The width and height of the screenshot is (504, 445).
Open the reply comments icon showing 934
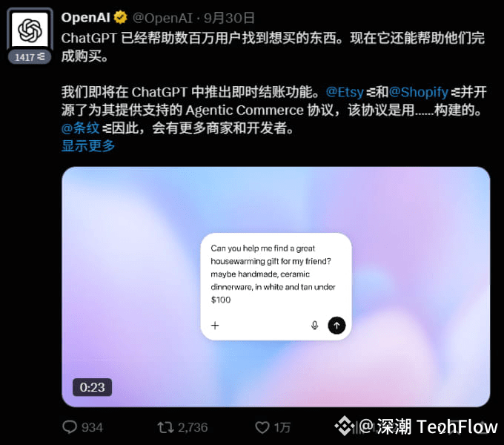(x=70, y=427)
